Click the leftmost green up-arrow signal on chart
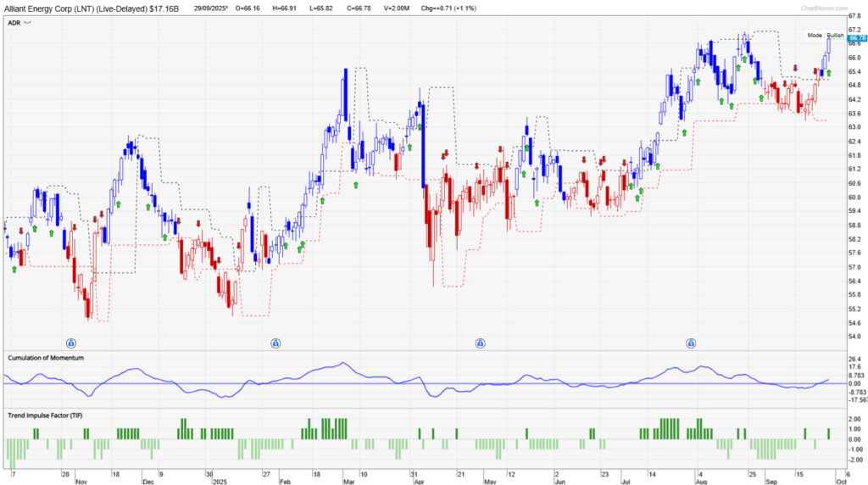Viewport: 868px width, 485px height. [14, 270]
